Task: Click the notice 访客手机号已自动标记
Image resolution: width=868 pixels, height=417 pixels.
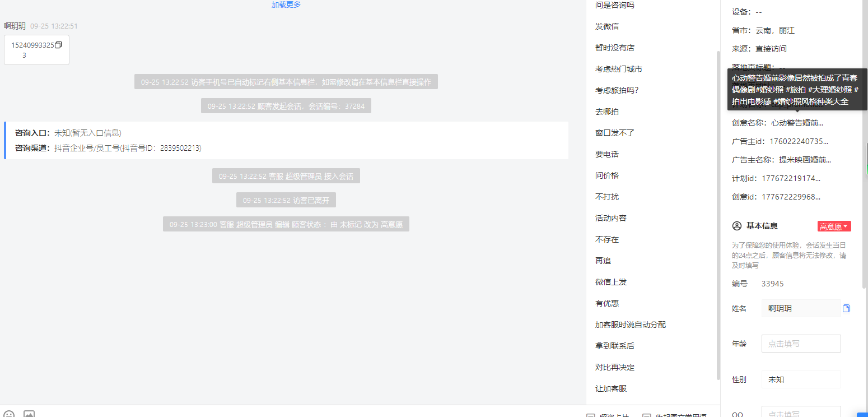Action: coord(286,82)
